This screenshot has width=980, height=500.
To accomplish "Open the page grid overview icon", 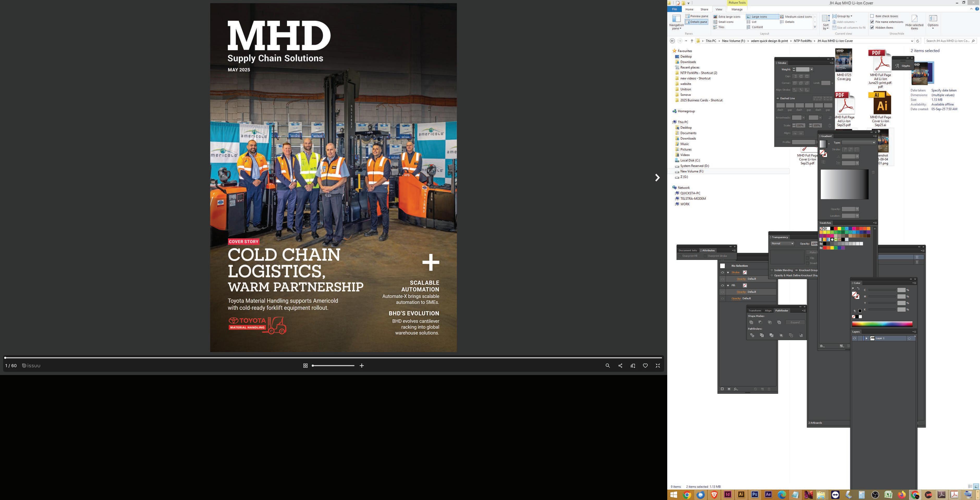I will tap(305, 366).
